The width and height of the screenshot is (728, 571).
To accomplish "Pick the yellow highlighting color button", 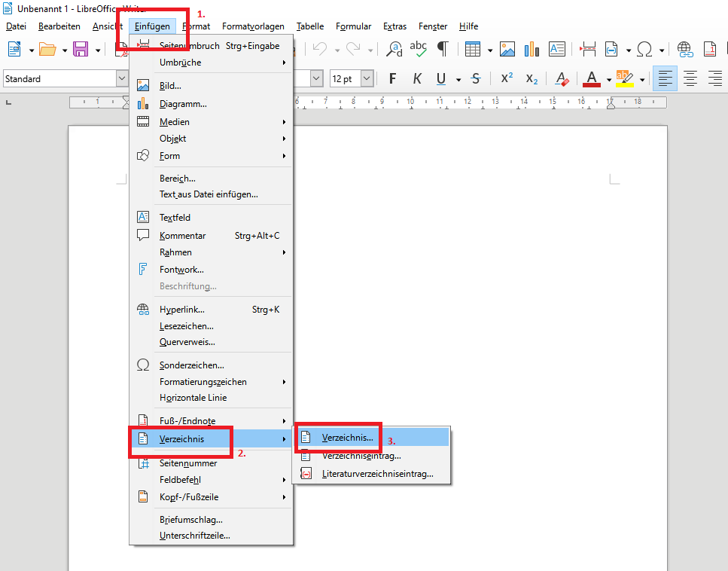I will tap(624, 79).
